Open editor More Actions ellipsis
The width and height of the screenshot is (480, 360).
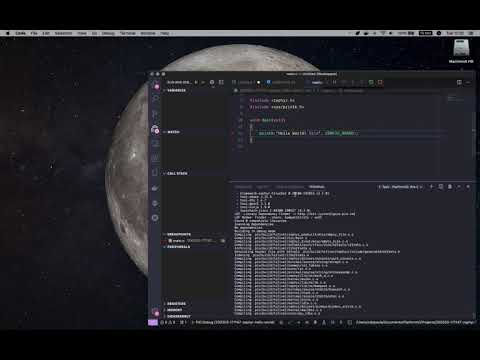point(468,82)
